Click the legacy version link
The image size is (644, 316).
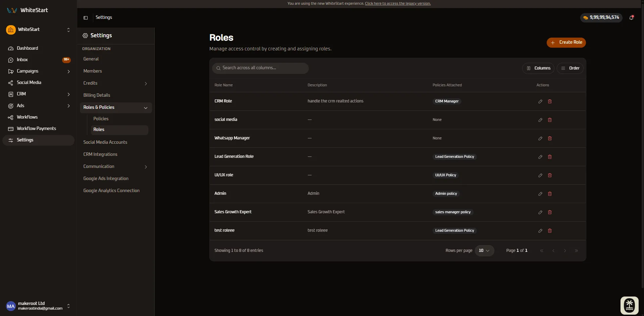pyautogui.click(x=398, y=3)
